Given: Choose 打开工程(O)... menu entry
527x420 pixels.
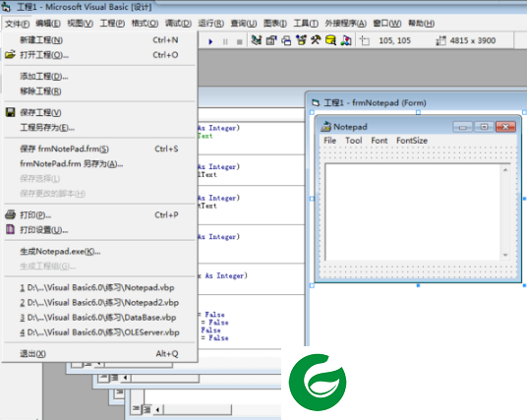Looking at the screenshot, I should pos(99,55).
